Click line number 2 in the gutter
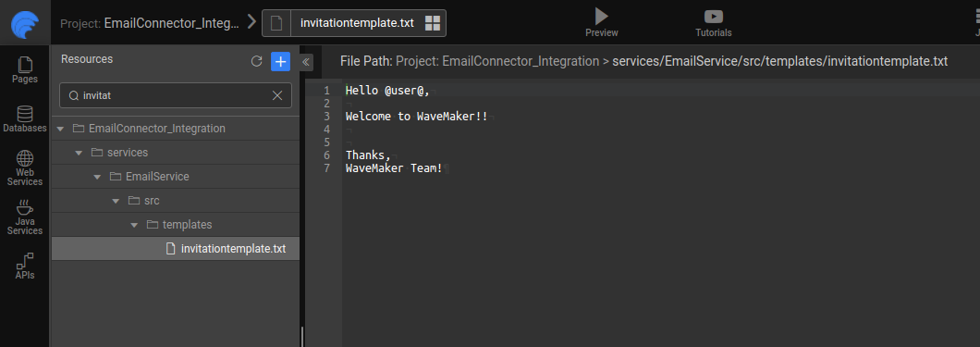Screen dimensions: 980x347 tap(326, 104)
